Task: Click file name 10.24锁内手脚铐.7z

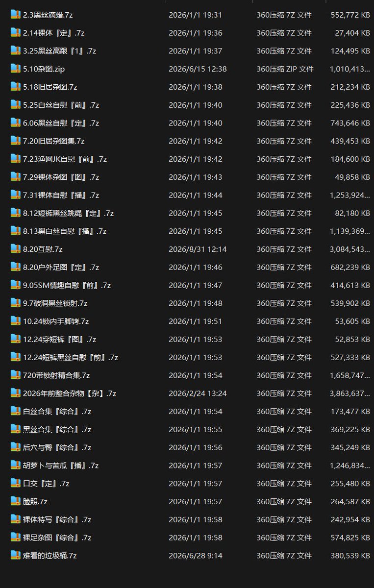Action: tap(56, 321)
